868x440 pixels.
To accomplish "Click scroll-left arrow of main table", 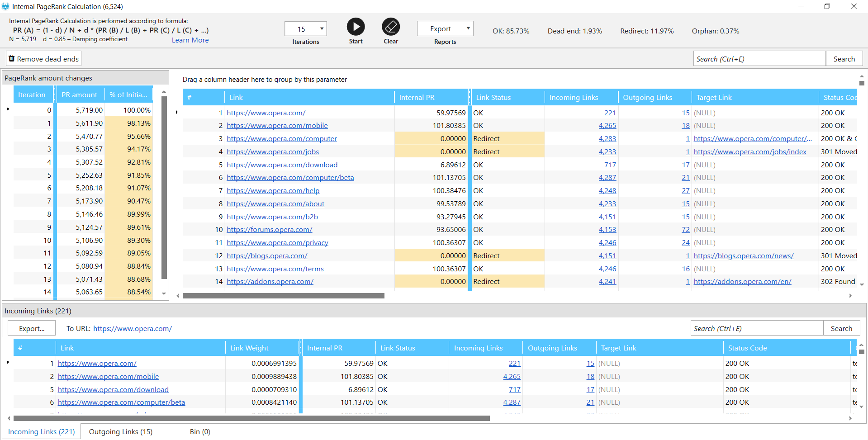I will pyautogui.click(x=178, y=296).
